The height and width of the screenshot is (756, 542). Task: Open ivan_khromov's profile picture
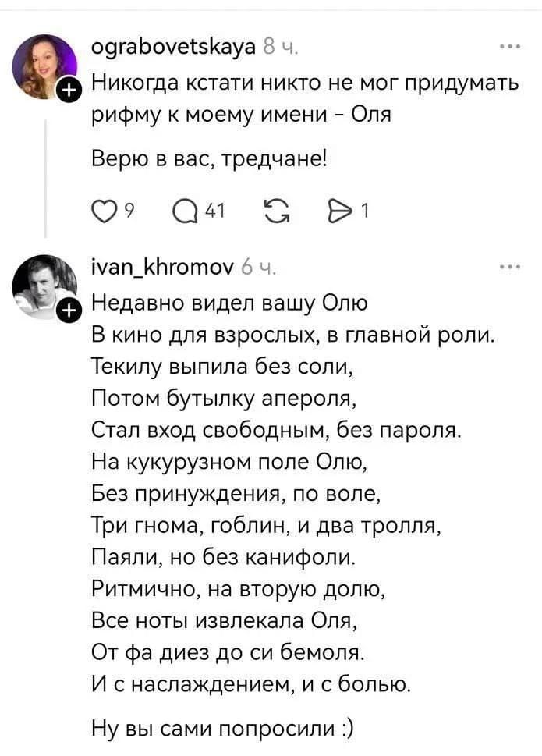[44, 286]
